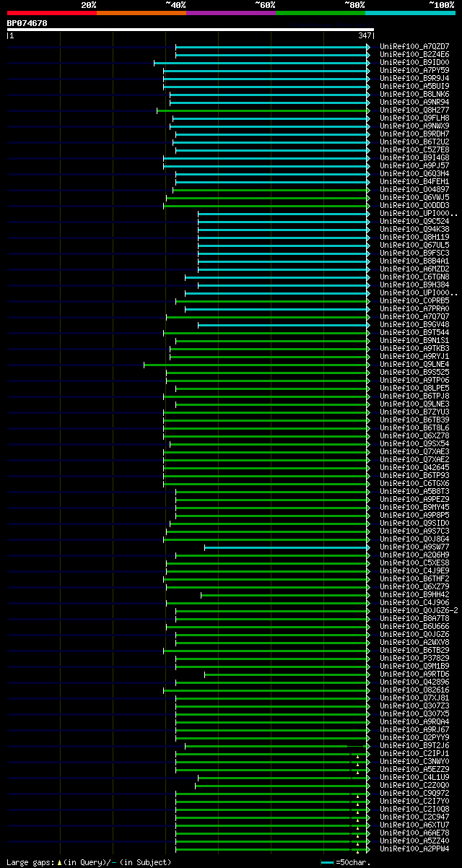Select the UniRef100_A9NWX9 label
462x868 pixels.
414,126
